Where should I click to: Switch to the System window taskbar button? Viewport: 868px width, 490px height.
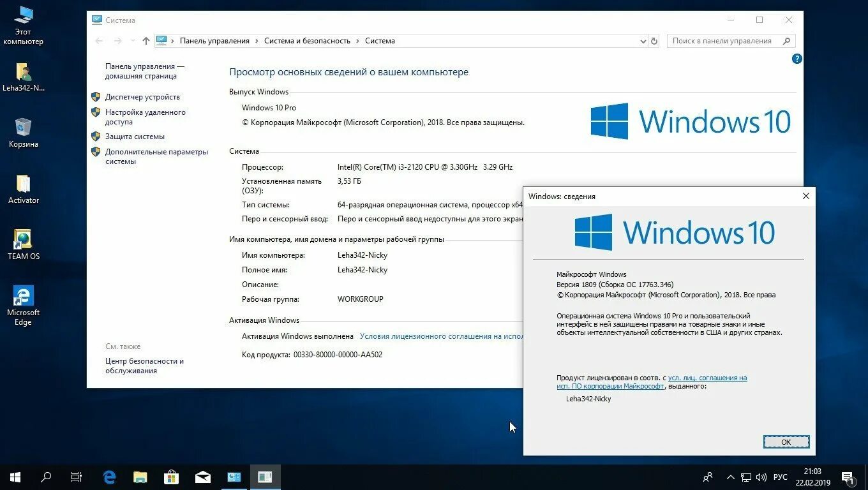[234, 477]
